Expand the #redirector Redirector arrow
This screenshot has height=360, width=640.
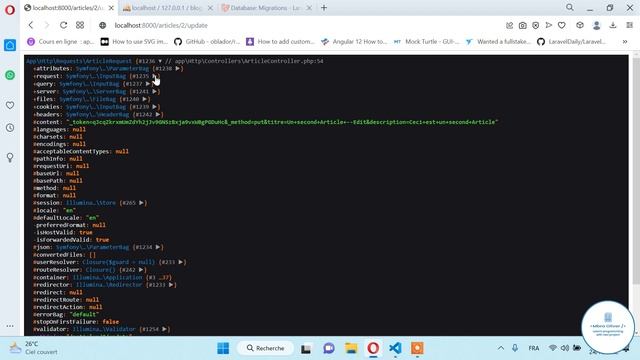pyautogui.click(x=171, y=285)
